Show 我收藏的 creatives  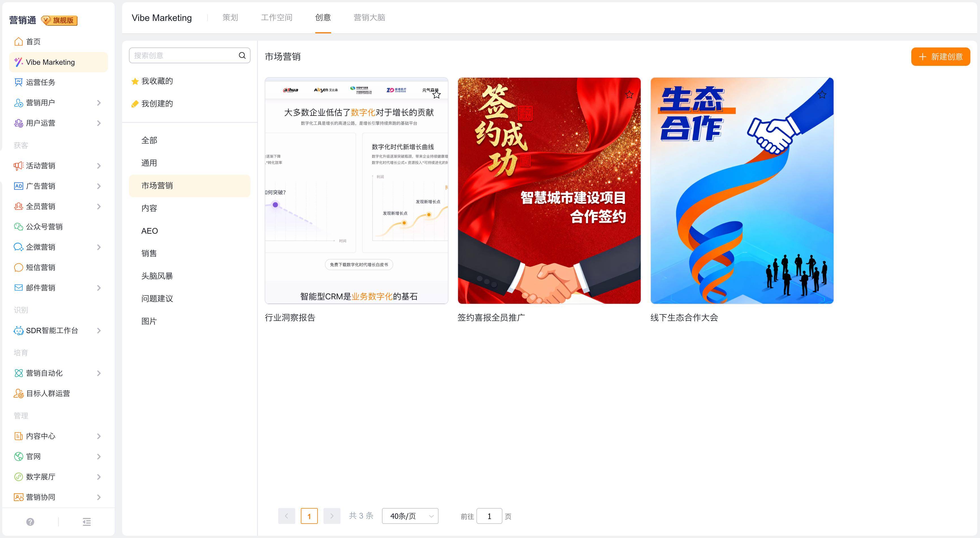[x=157, y=81]
